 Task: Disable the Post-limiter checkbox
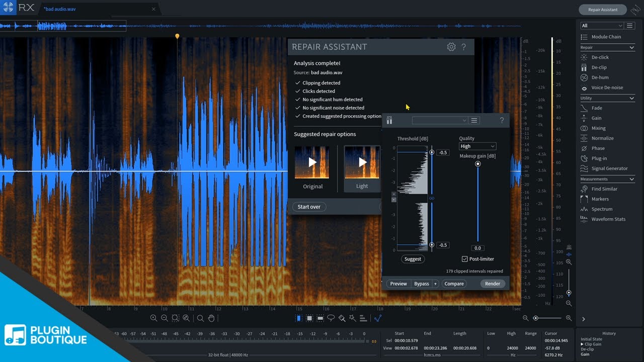tap(465, 259)
